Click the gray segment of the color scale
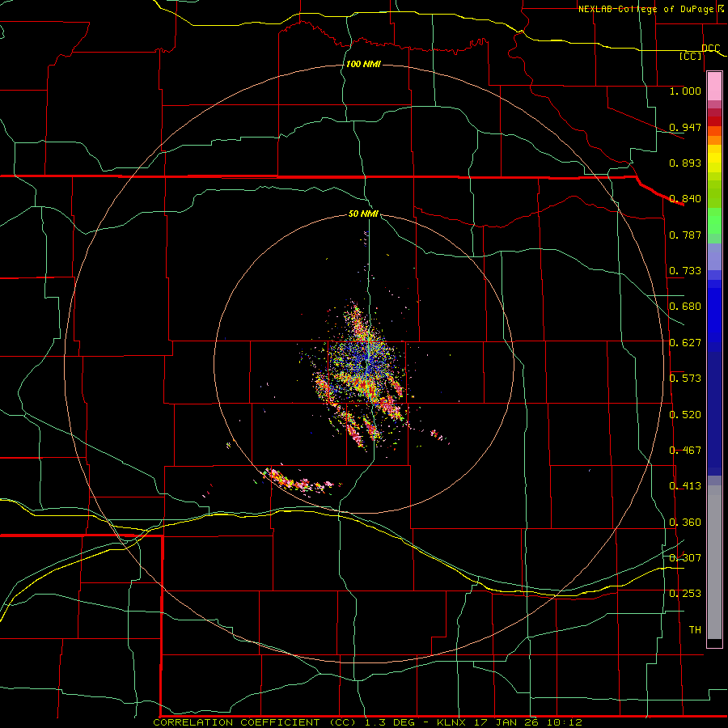This screenshot has width=728, height=728. click(714, 562)
